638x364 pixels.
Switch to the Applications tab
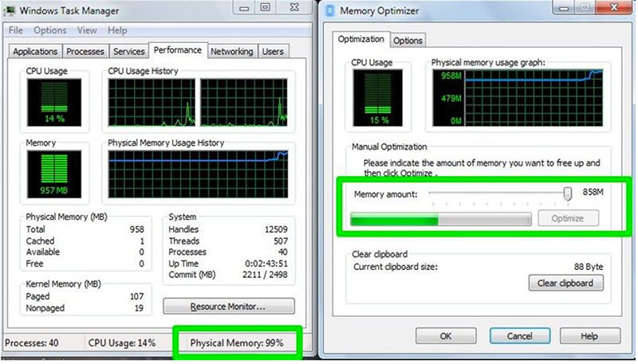[x=35, y=52]
